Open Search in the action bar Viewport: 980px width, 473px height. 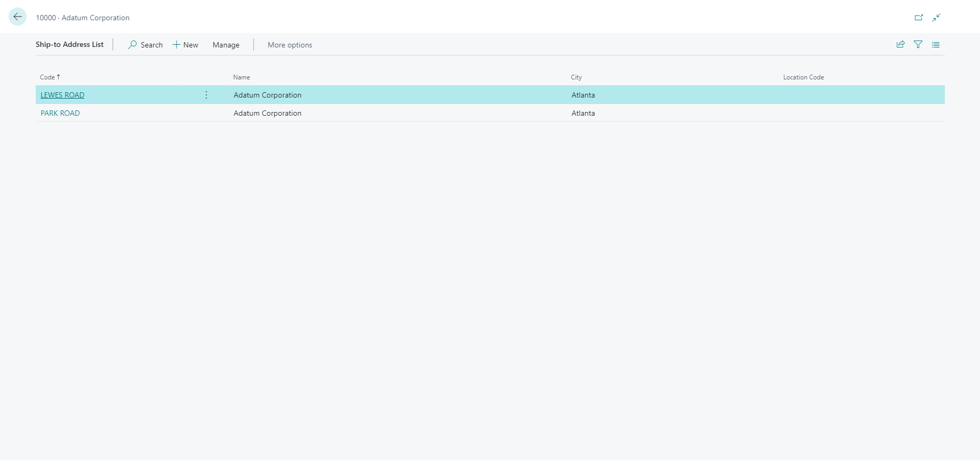tap(145, 45)
